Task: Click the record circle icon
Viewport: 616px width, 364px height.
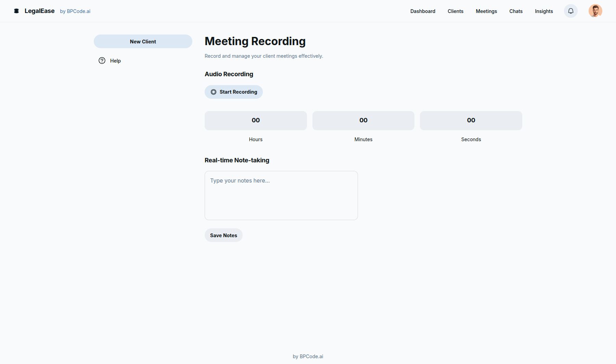Action: pos(214,92)
